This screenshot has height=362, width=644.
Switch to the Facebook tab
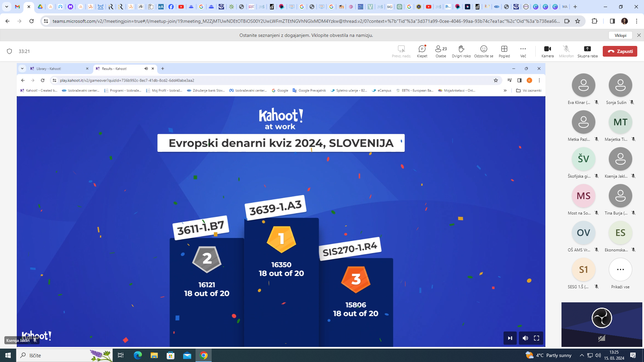point(171,7)
